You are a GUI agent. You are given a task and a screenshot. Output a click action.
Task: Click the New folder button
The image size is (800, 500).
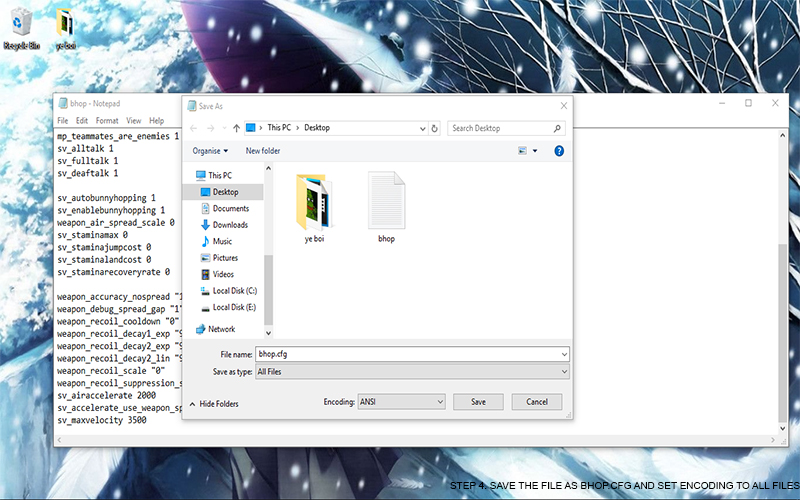pos(263,151)
